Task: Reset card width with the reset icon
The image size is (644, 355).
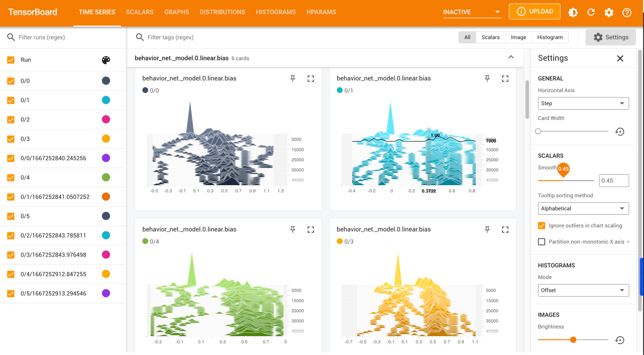Action: click(620, 132)
